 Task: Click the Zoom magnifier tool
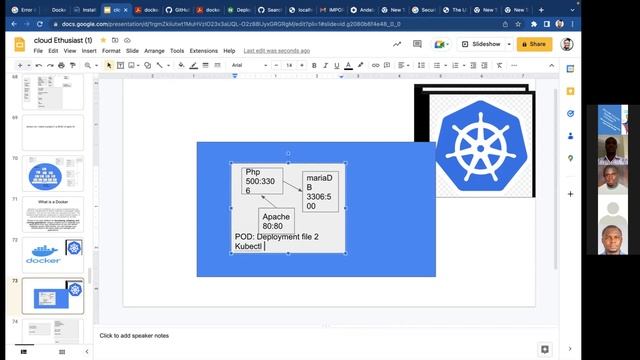click(88, 65)
